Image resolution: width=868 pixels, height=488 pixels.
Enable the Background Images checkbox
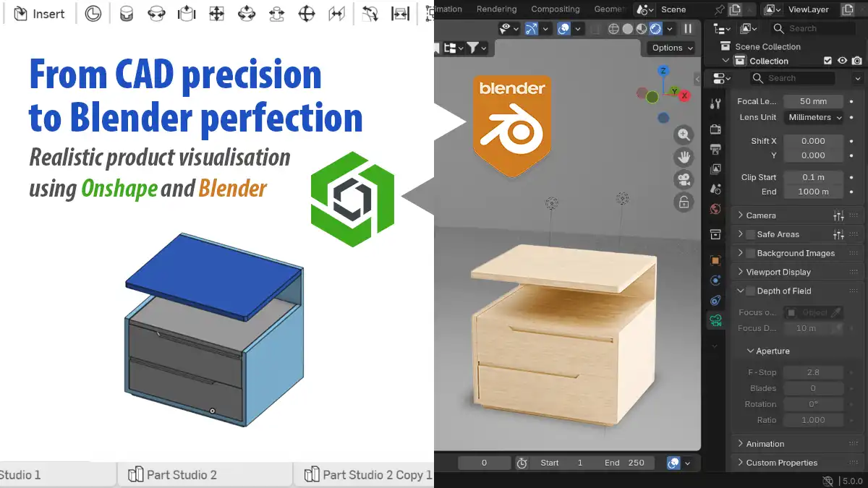tap(751, 253)
